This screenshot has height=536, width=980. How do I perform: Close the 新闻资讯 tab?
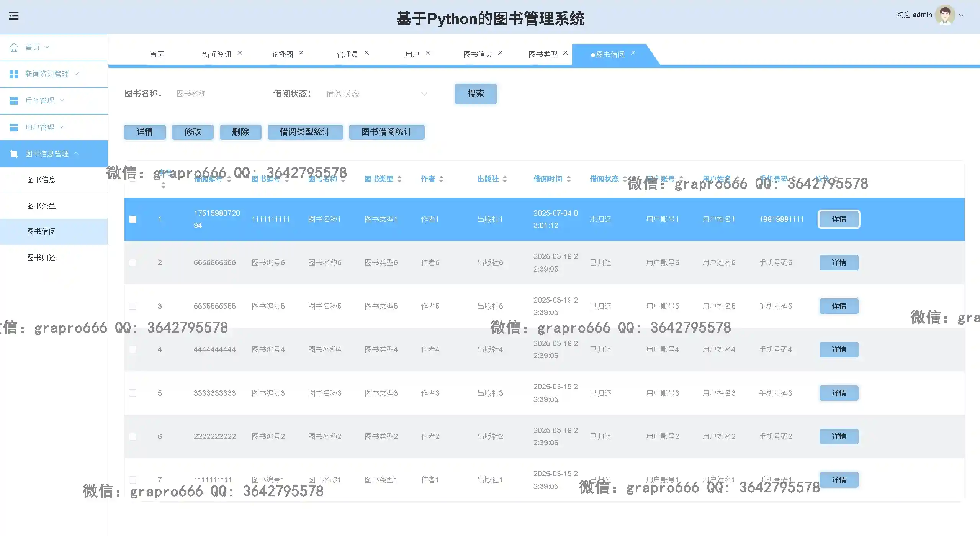[x=240, y=53]
